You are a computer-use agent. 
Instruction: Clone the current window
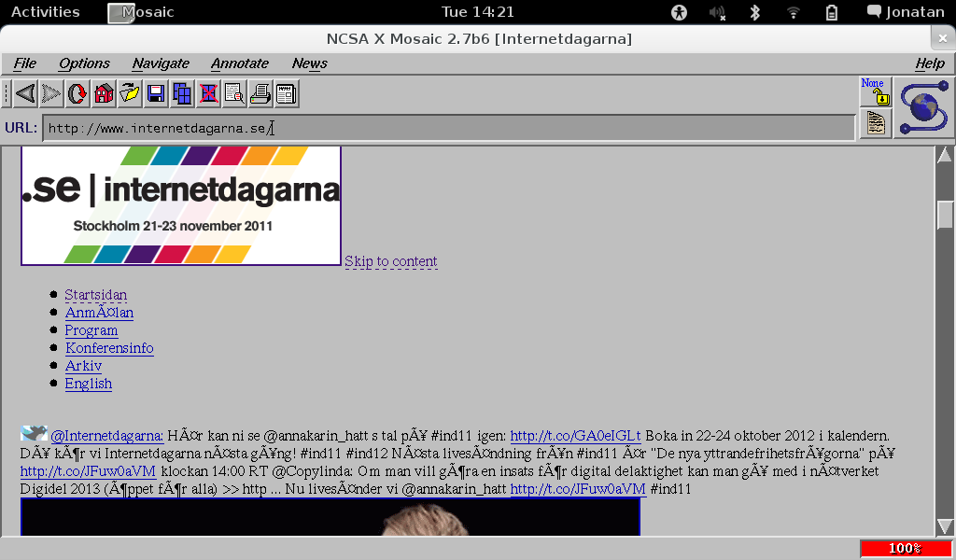[x=182, y=94]
